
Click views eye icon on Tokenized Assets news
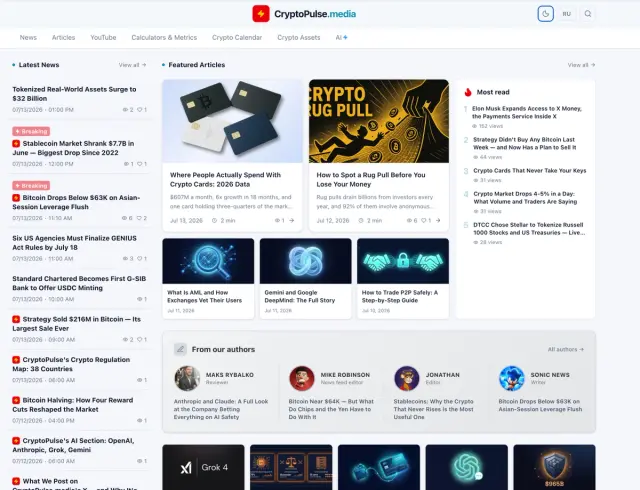[x=125, y=110]
